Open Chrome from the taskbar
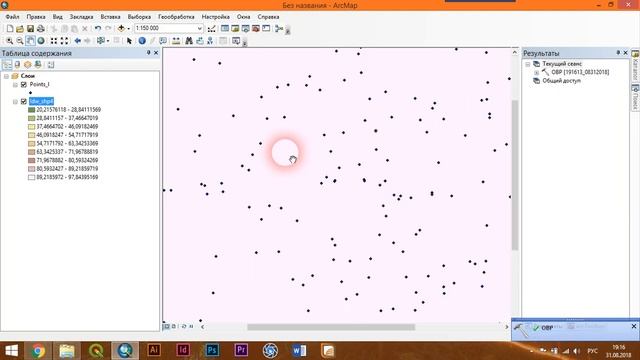 38,351
